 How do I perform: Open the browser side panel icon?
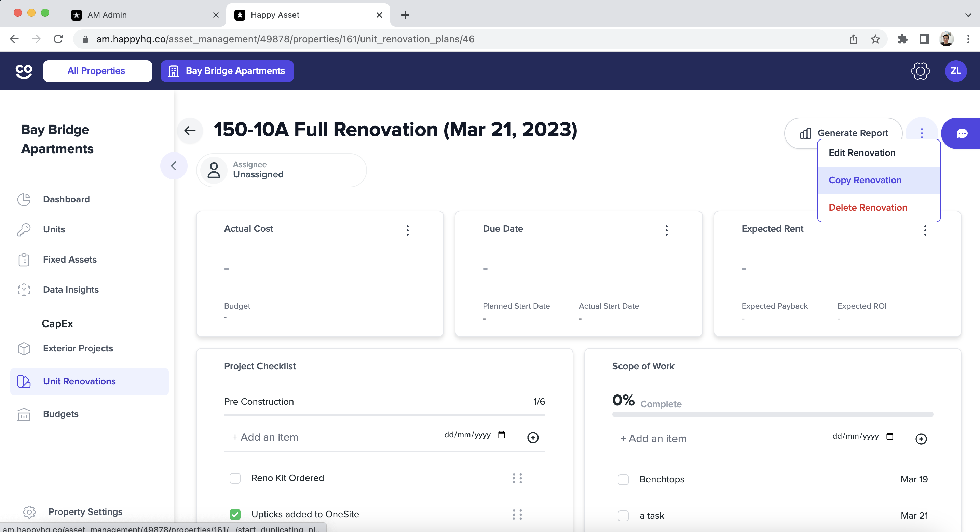[x=924, y=39]
